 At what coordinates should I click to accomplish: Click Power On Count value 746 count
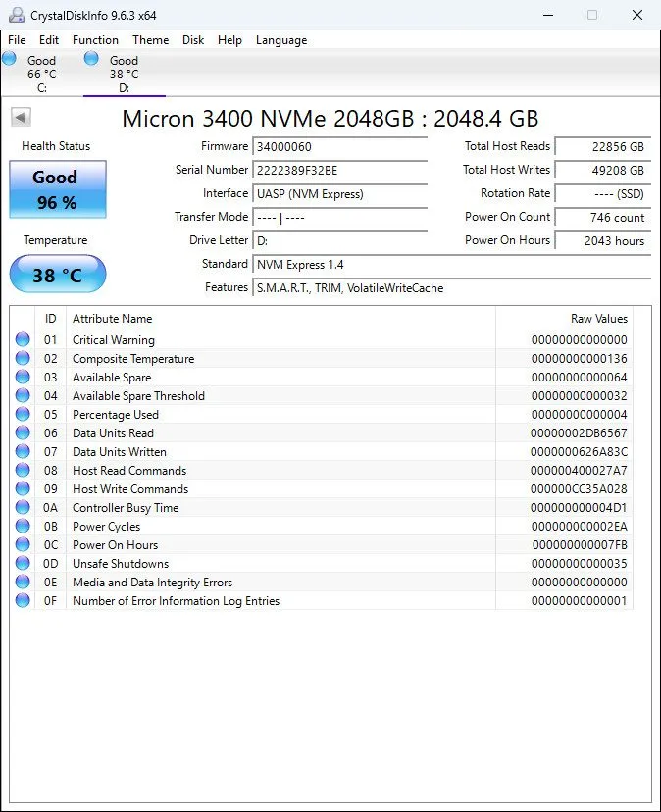tap(602, 218)
